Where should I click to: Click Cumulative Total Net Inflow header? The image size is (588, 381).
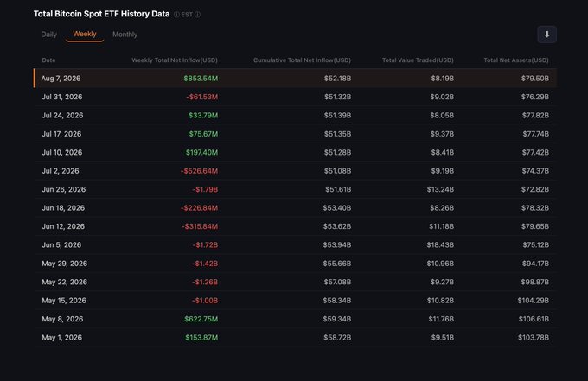point(302,60)
